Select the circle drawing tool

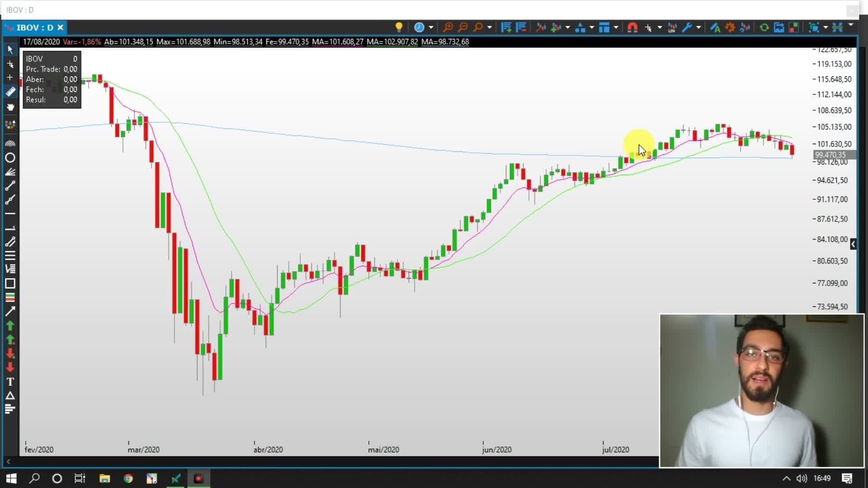10,158
